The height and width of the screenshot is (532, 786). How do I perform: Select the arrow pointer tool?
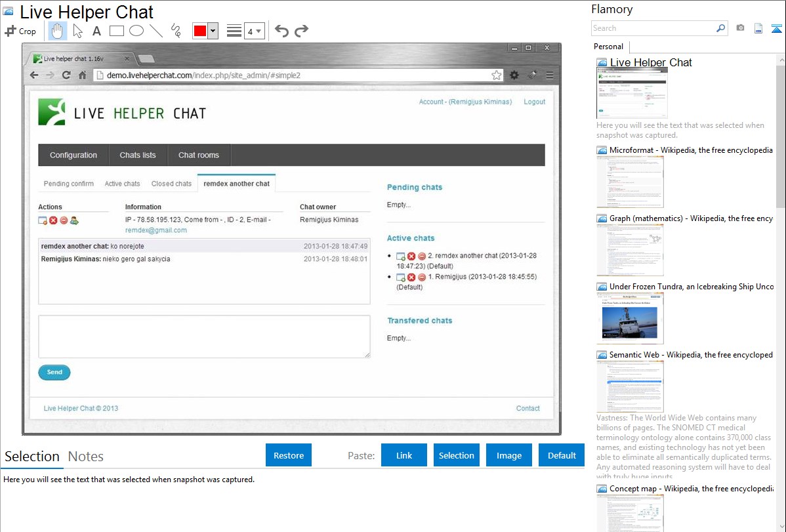(77, 31)
